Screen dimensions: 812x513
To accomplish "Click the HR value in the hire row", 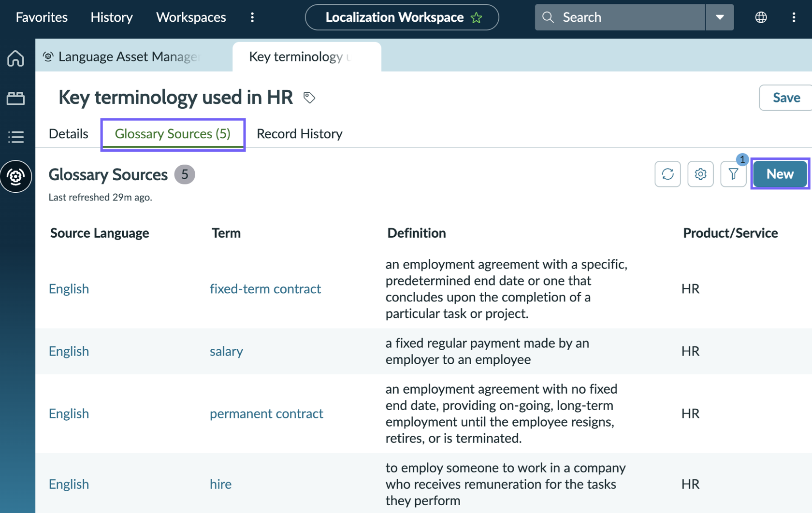I will point(690,484).
